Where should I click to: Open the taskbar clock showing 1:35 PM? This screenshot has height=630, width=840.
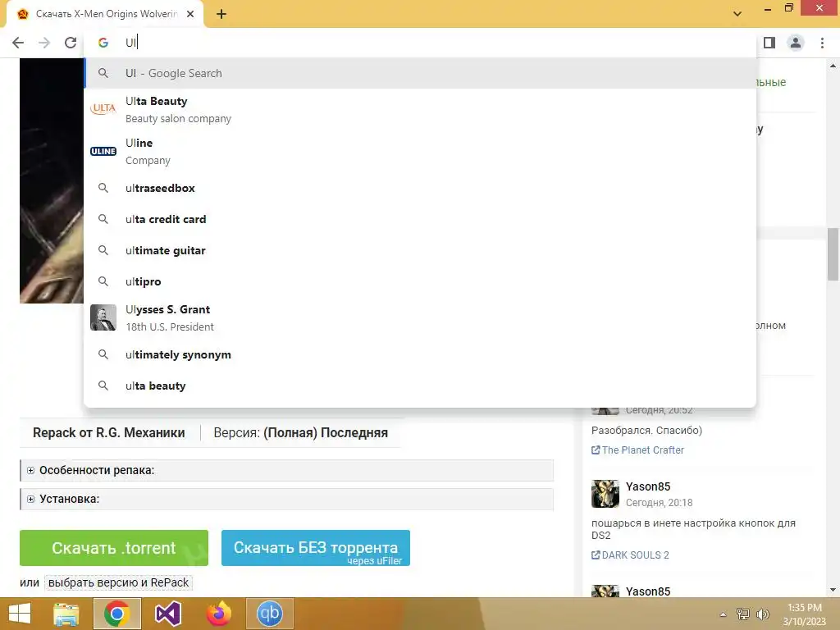(805, 614)
